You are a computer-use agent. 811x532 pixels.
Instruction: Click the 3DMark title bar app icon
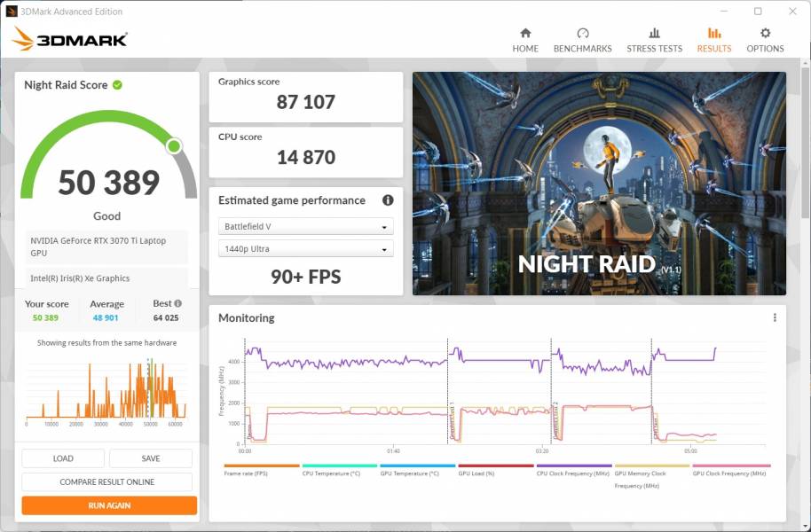pos(11,11)
